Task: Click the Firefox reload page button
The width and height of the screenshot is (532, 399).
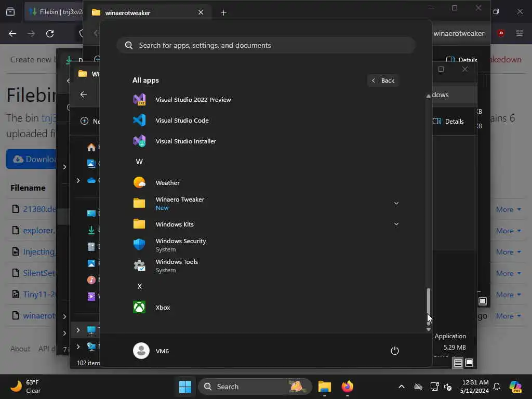Action: coord(50,34)
